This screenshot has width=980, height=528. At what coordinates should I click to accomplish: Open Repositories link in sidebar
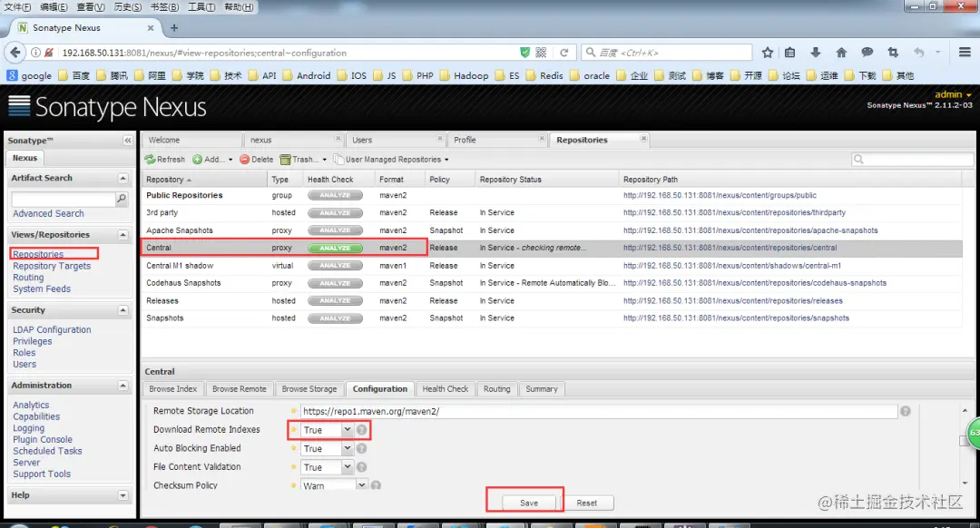(38, 254)
